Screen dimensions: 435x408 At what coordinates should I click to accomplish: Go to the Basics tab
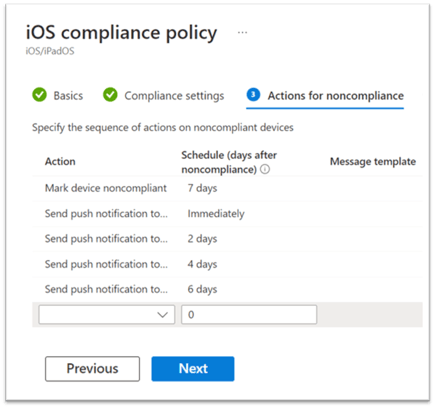coord(58,95)
